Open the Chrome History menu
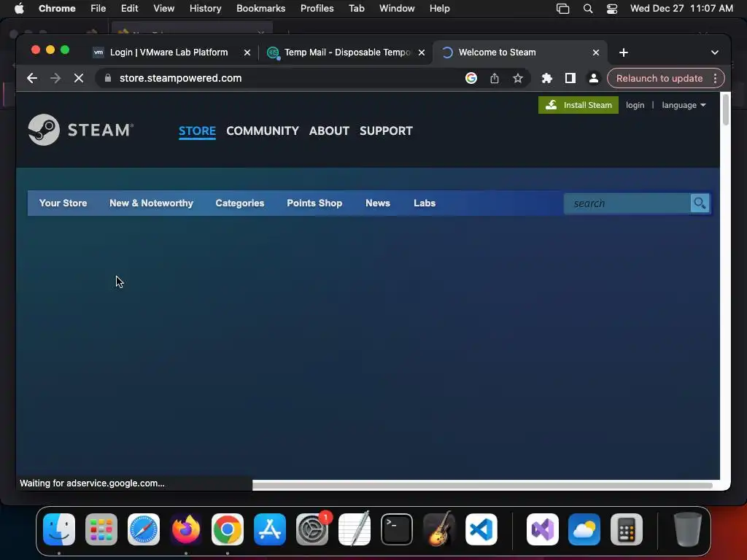 [x=205, y=9]
